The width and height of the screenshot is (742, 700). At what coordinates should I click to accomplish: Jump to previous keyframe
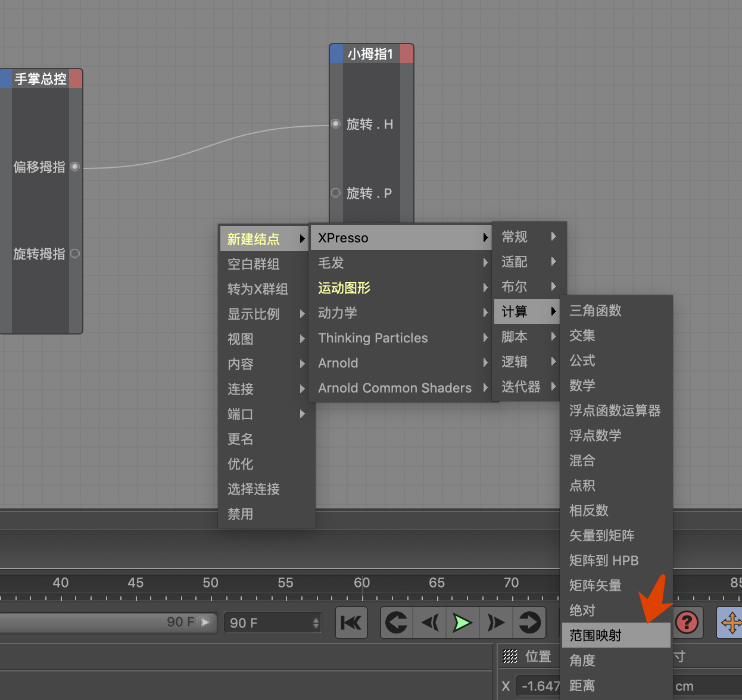[x=397, y=623]
